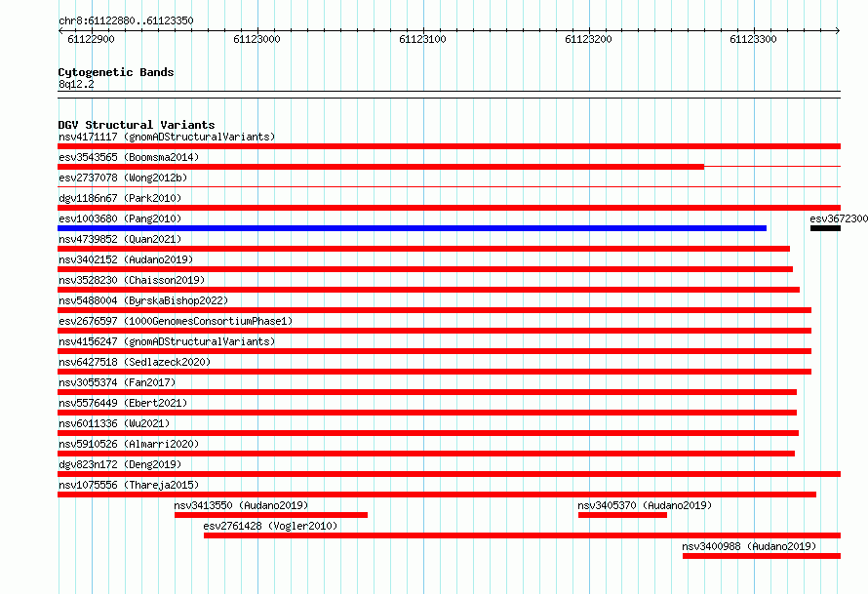
Task: Select the esv3672300 label
Action: point(839,218)
